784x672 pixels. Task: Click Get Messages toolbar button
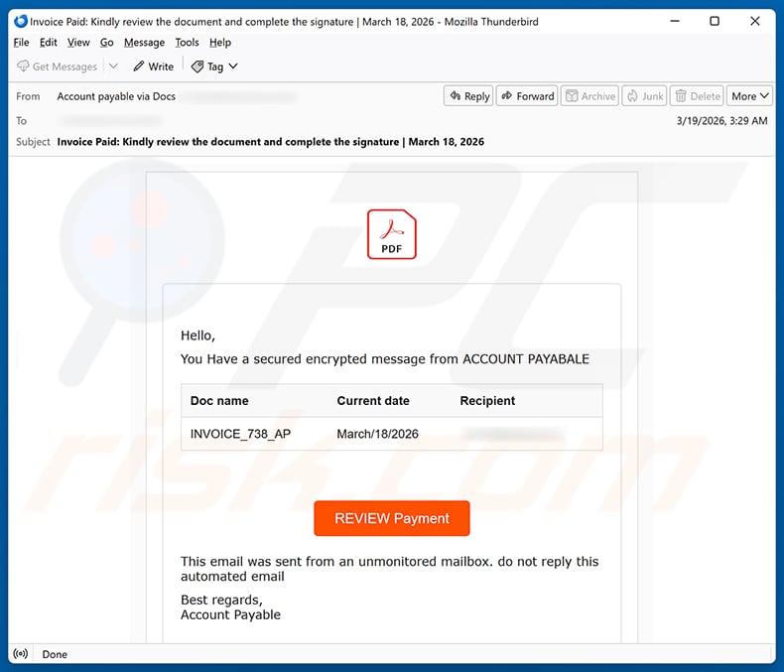57,67
